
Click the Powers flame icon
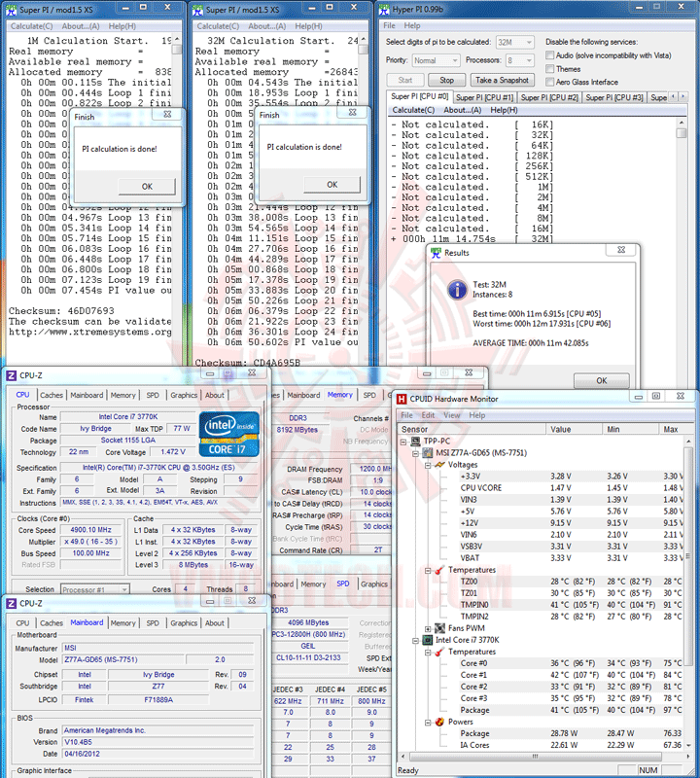tap(439, 722)
